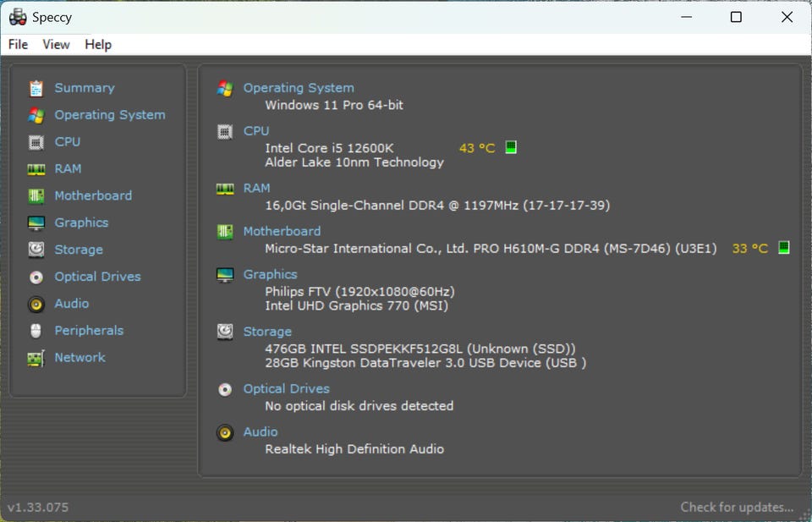Click the CPU chip icon in summary panel
Image resolution: width=812 pixels, height=522 pixels.
click(225, 131)
